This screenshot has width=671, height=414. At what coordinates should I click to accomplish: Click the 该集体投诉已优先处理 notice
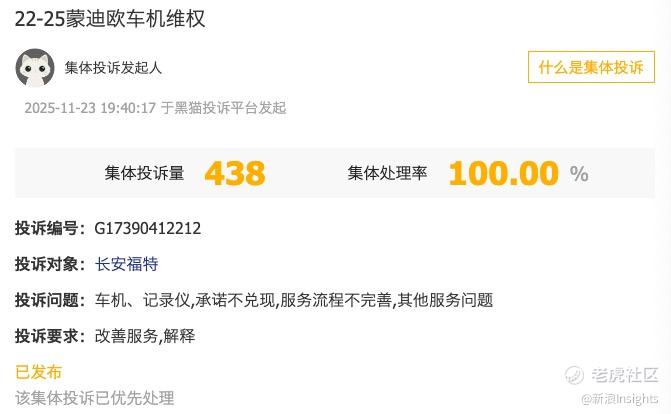tap(95, 398)
